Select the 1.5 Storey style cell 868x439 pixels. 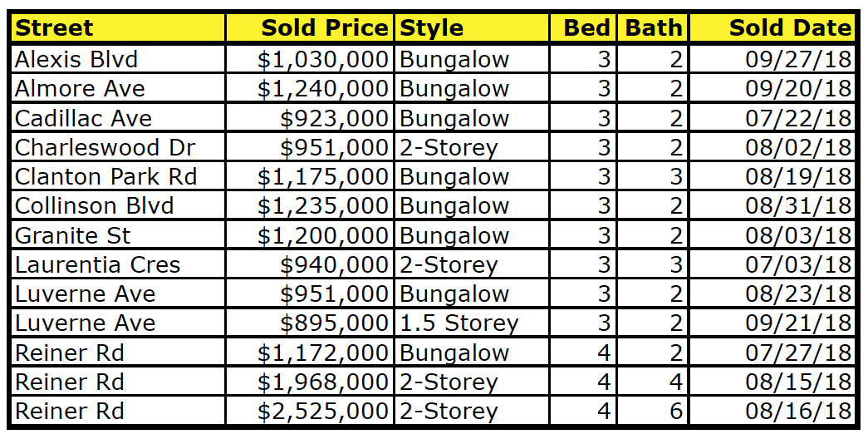click(471, 323)
